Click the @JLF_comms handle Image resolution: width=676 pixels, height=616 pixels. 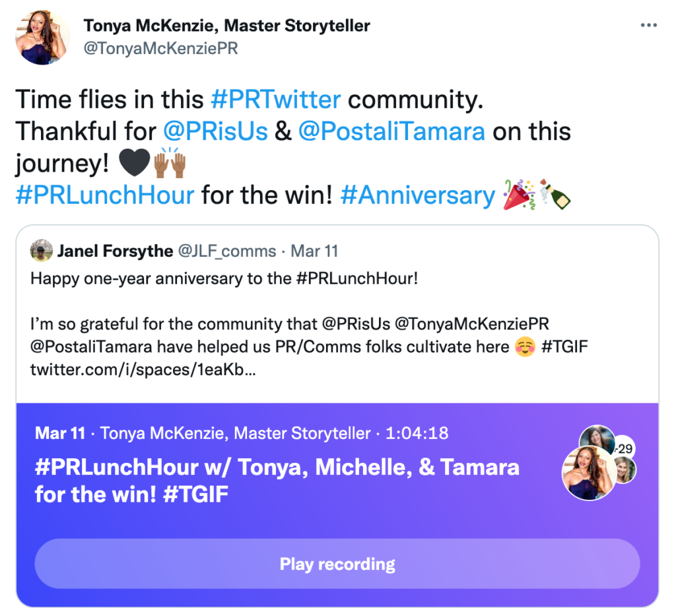tap(227, 251)
